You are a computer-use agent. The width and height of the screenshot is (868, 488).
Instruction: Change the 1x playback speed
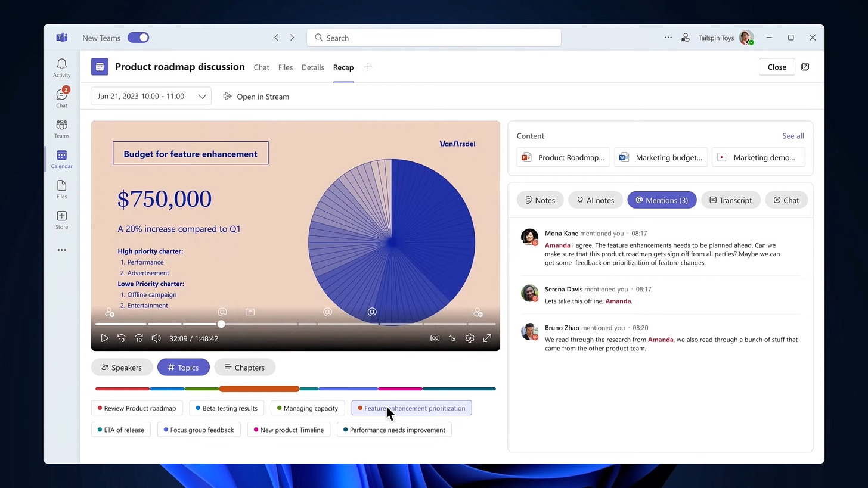[x=452, y=338]
